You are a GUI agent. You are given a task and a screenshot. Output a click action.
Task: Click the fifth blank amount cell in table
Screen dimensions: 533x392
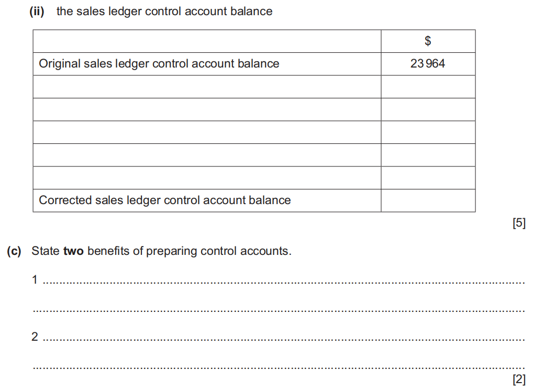pos(428,178)
